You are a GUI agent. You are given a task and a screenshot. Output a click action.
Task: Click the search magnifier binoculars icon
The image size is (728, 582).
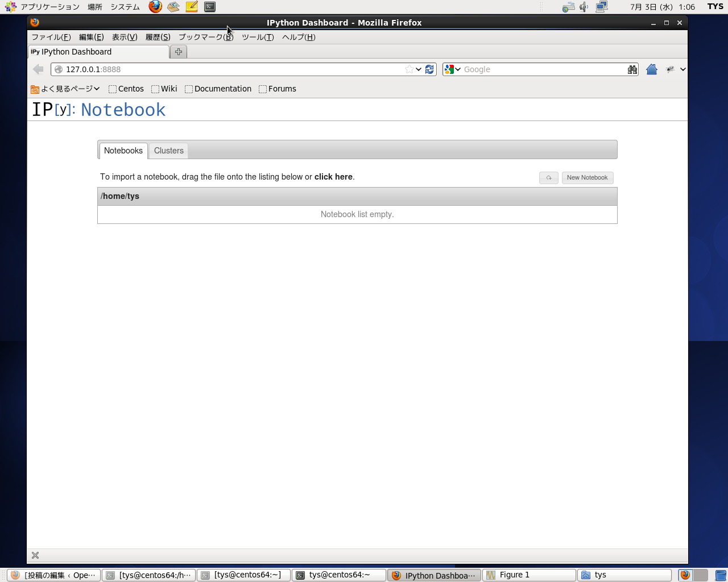pyautogui.click(x=632, y=69)
